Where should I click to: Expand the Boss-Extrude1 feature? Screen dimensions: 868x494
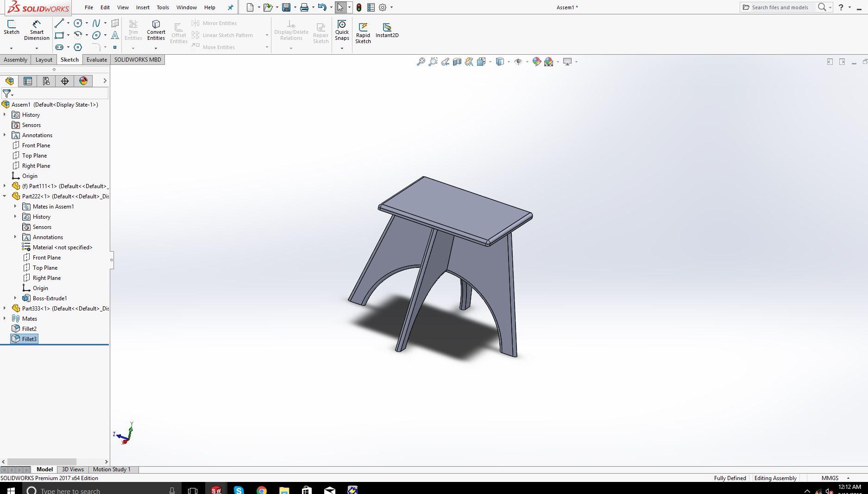click(15, 298)
